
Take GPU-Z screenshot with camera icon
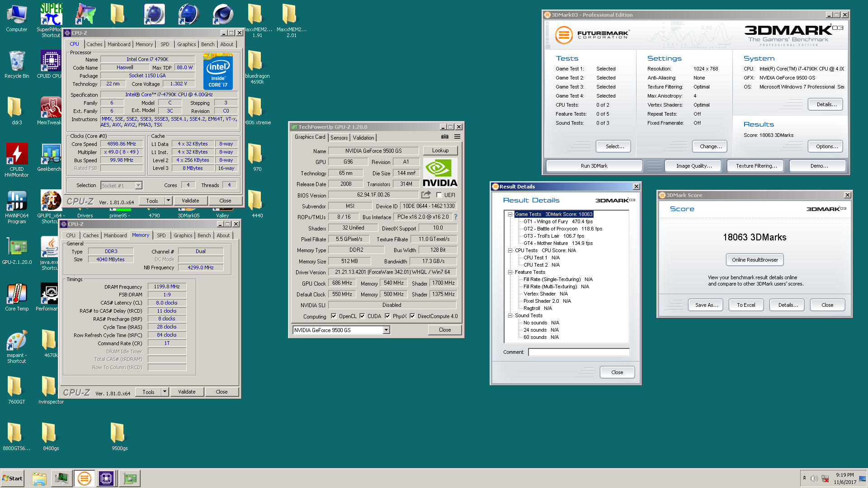click(x=445, y=136)
